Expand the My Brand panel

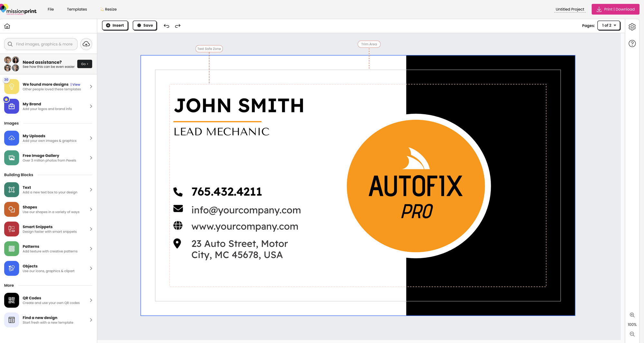(x=48, y=106)
